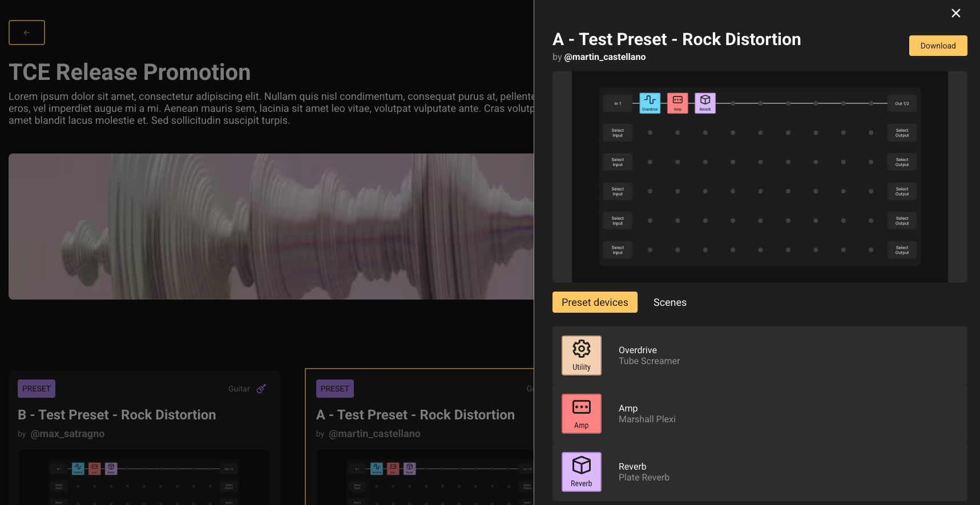980x505 pixels.
Task: Close the preset detail panel
Action: pos(955,13)
